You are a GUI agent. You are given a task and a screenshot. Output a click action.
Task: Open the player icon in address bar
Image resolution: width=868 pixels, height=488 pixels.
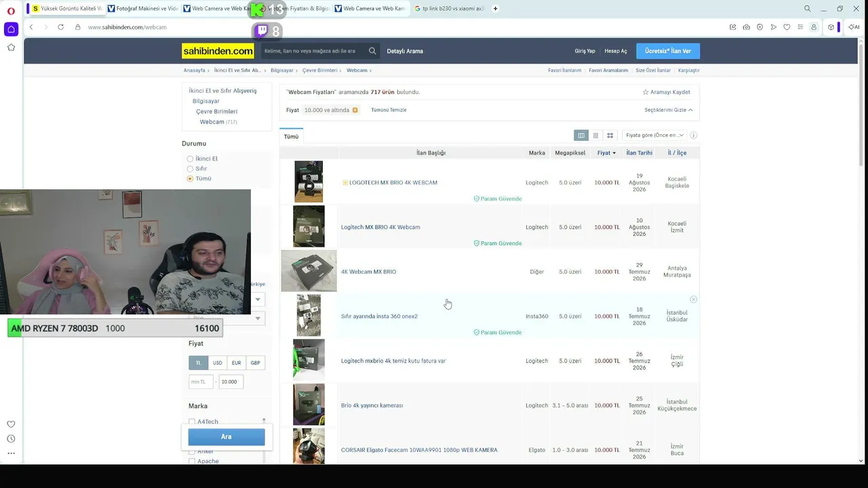point(773,27)
